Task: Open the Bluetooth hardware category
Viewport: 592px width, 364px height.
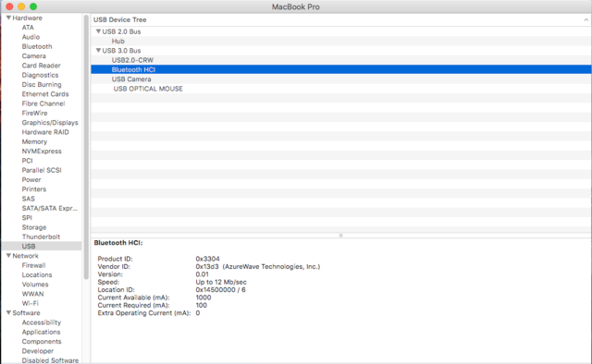Action: point(37,46)
